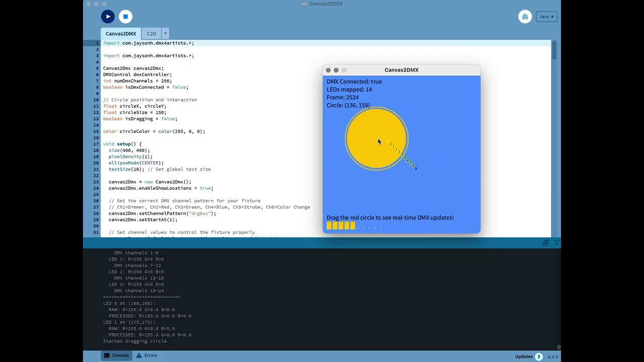
Task: Click 'enableShowLocations = true' code line
Action: point(160,188)
